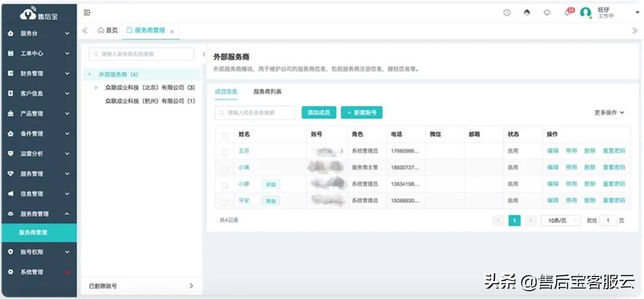Click the 运营分析 sidebar icon
This screenshot has width=644, height=299.
tap(11, 154)
